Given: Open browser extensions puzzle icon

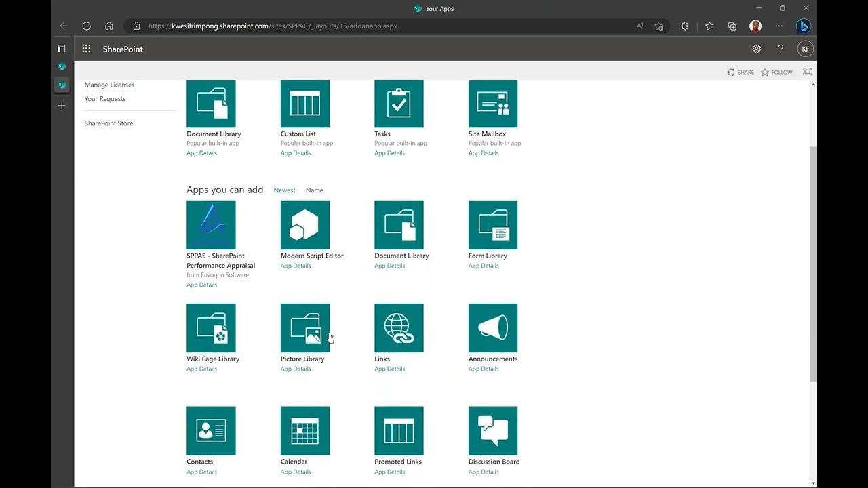Looking at the screenshot, I should tap(685, 26).
